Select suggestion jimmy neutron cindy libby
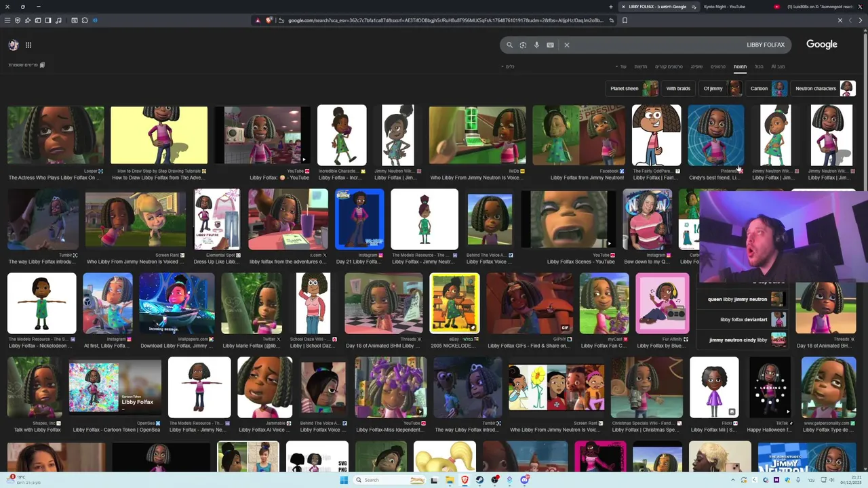Screen dimensions: 868x488 click(742, 340)
